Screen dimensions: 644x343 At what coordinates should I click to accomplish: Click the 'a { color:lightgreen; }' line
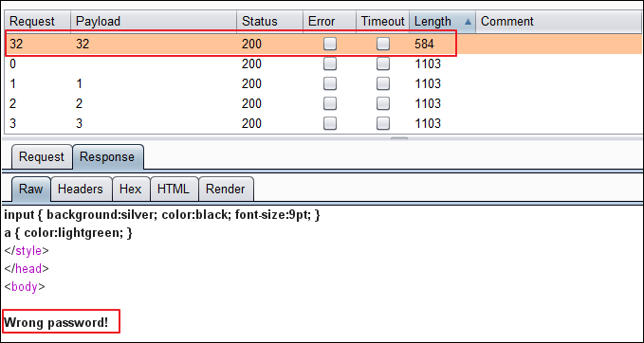[68, 233]
